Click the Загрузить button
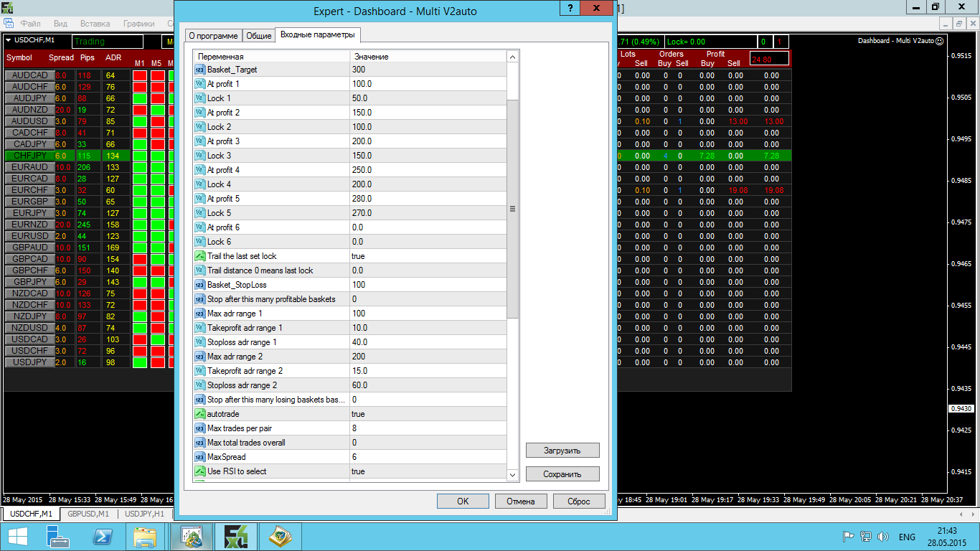Image resolution: width=980 pixels, height=551 pixels. click(562, 451)
